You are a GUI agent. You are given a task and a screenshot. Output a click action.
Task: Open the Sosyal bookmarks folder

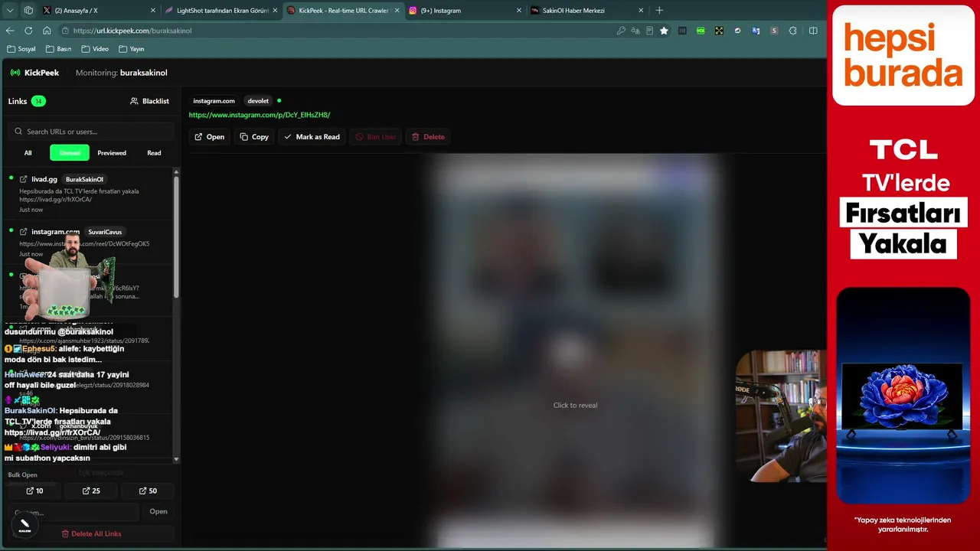coord(21,49)
